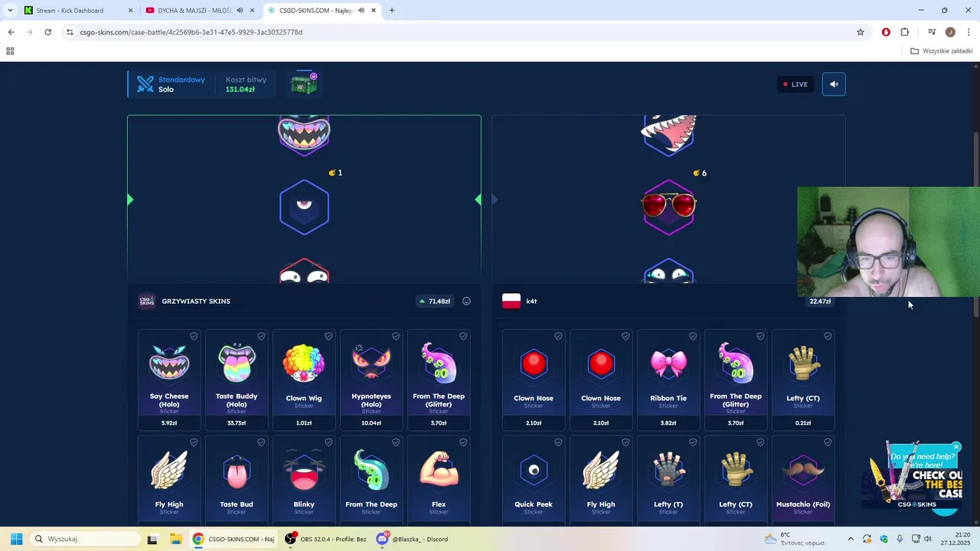Click the Polish flag next to k4t
Screen dimensions: 980x551
click(x=511, y=301)
